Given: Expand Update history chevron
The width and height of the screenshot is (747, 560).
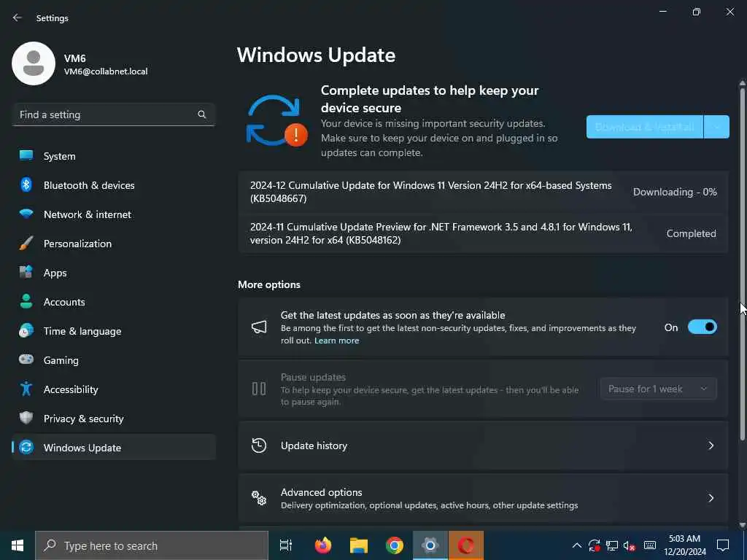Looking at the screenshot, I should (x=711, y=446).
